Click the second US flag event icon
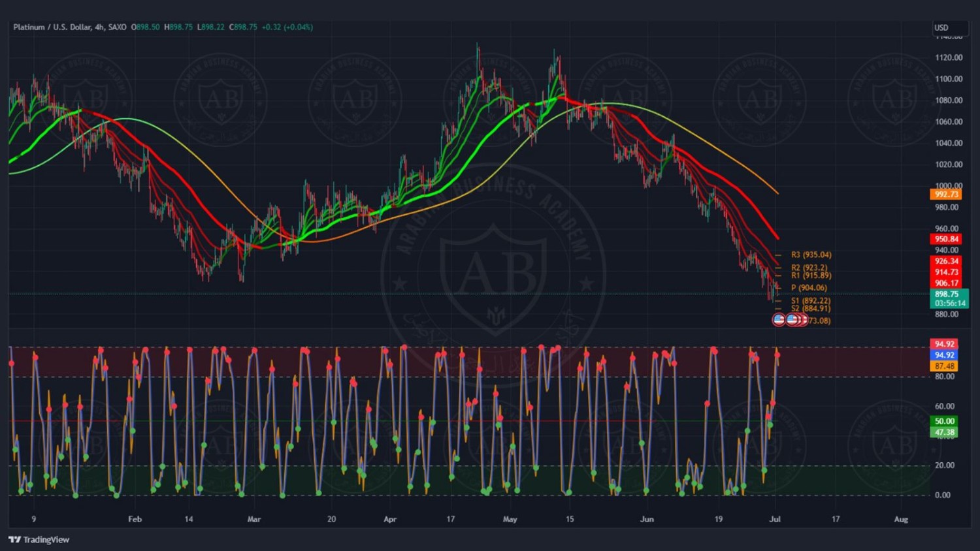Viewport: 980px width, 551px height. (792, 320)
